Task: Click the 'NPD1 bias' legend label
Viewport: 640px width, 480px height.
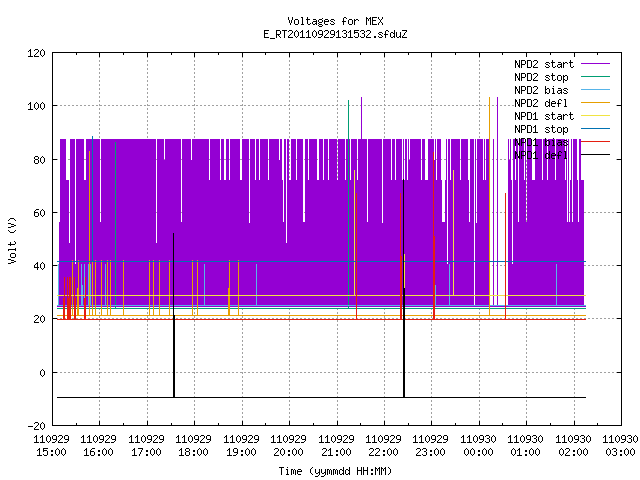Action: point(541,142)
